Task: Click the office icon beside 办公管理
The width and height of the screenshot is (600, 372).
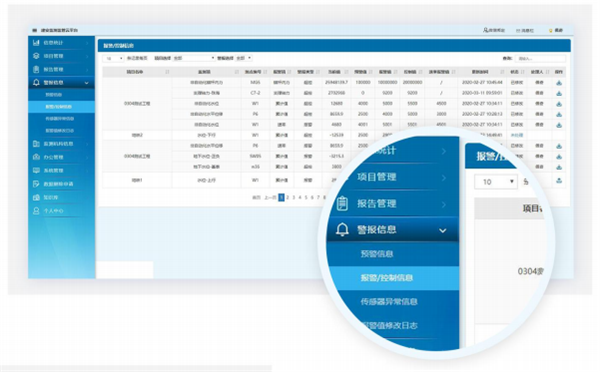Action: click(x=36, y=157)
